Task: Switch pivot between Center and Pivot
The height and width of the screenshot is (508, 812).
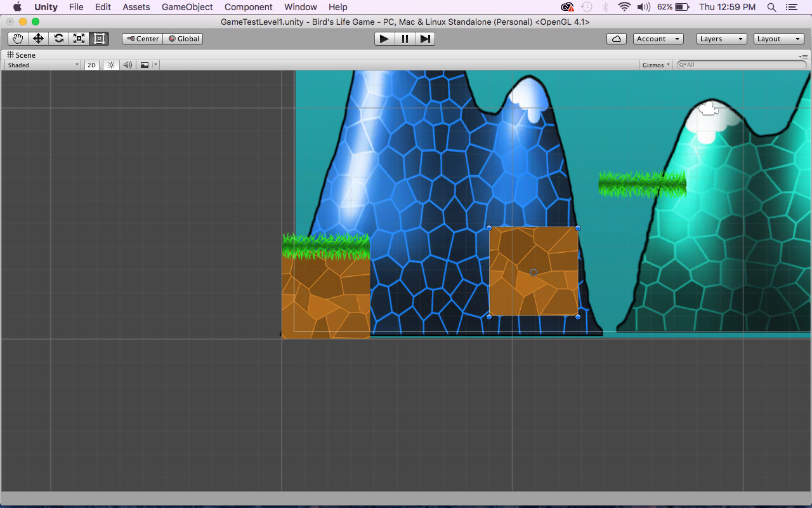Action: pos(141,38)
